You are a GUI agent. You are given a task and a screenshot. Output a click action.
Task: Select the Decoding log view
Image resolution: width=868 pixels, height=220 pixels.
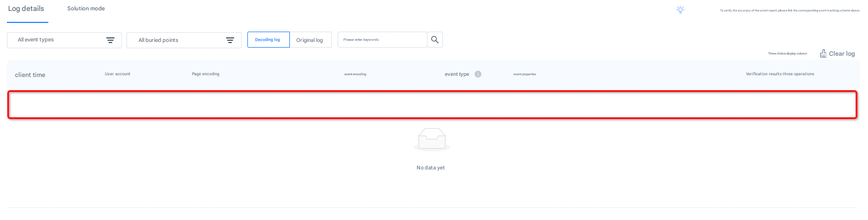(x=268, y=40)
